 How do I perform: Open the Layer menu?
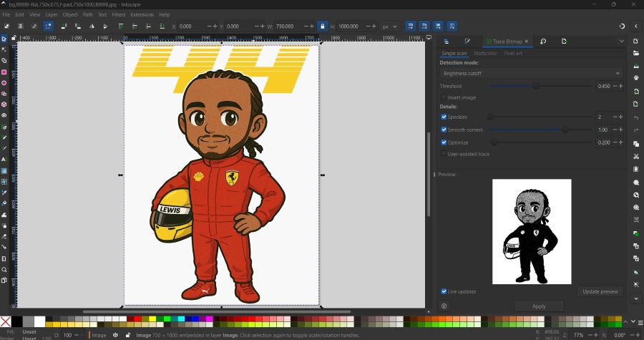(52, 14)
